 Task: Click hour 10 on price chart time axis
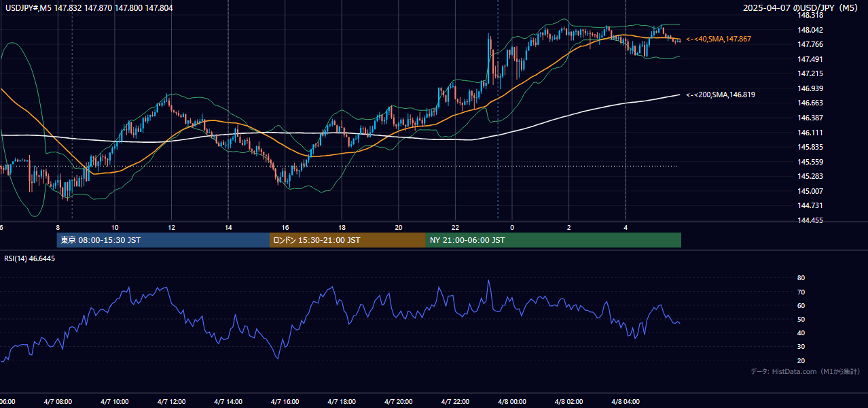point(115,227)
